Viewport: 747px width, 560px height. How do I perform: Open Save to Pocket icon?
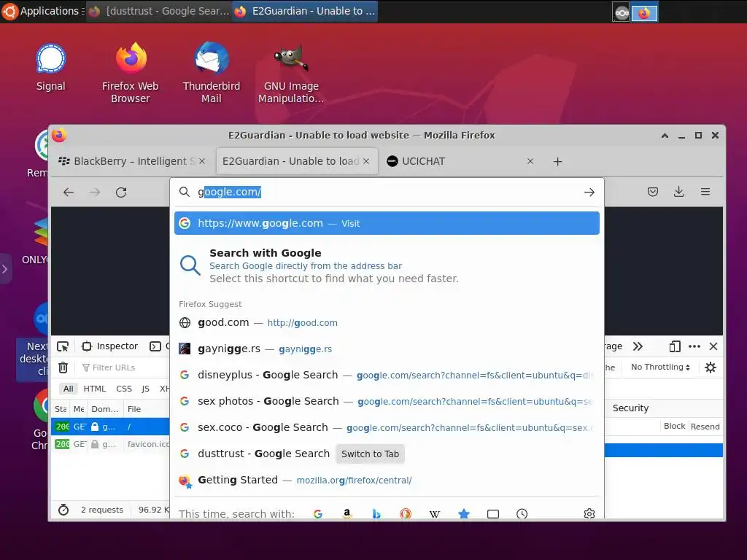coord(653,192)
